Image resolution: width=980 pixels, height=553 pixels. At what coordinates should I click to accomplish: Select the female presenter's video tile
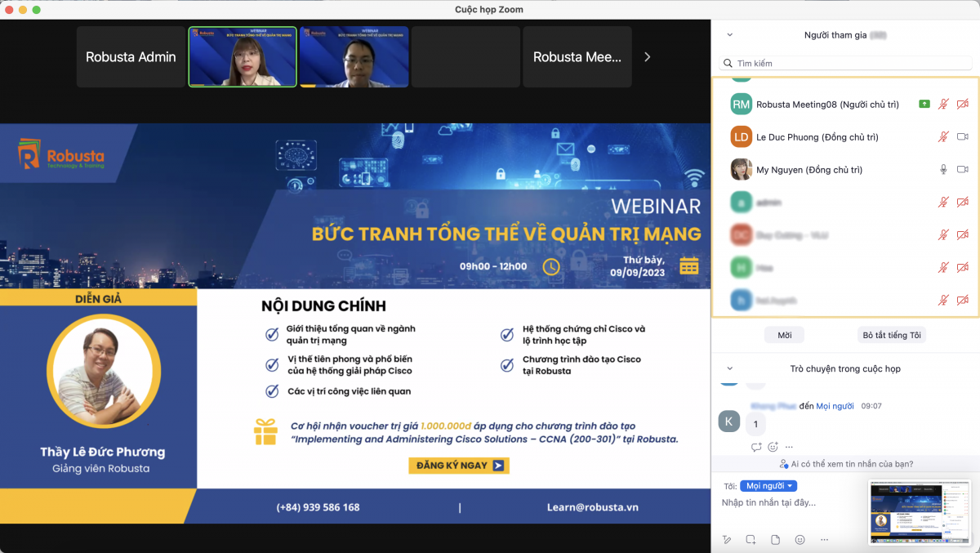243,57
